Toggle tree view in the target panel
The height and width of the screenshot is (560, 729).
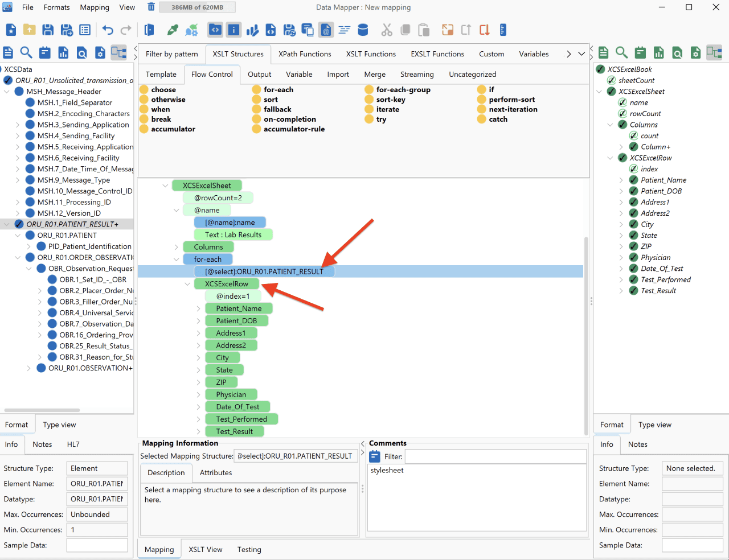pos(714,53)
